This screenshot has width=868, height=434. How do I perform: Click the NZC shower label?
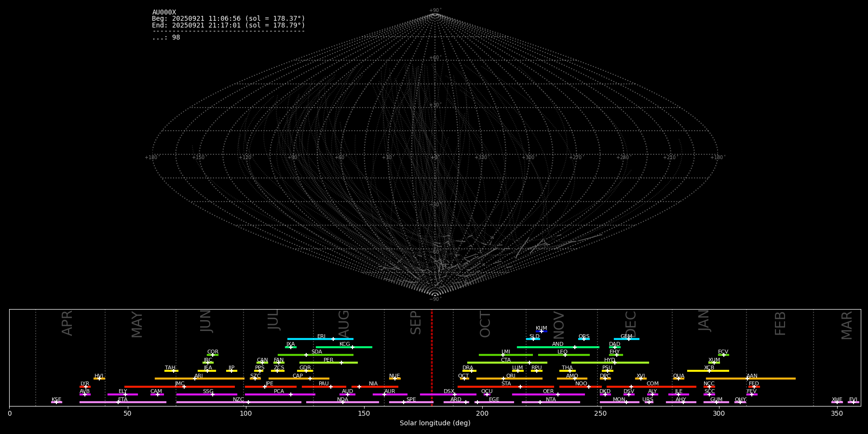(x=238, y=400)
